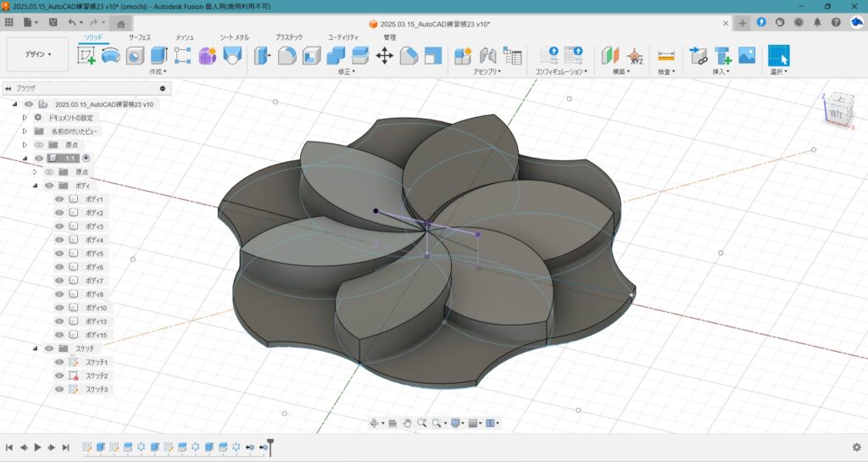Click the Pan hand icon in navigation bar
Viewport: 868px width, 462px height.
(407, 423)
